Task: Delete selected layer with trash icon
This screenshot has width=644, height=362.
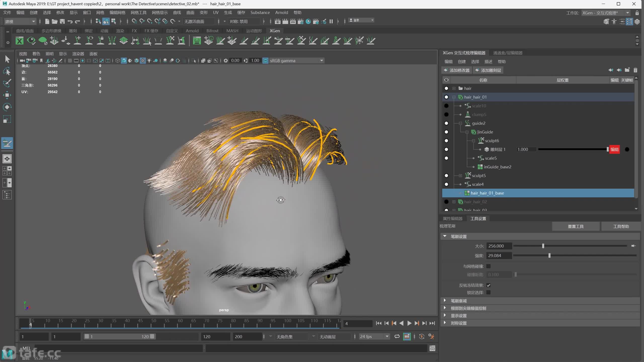Action: point(635,70)
